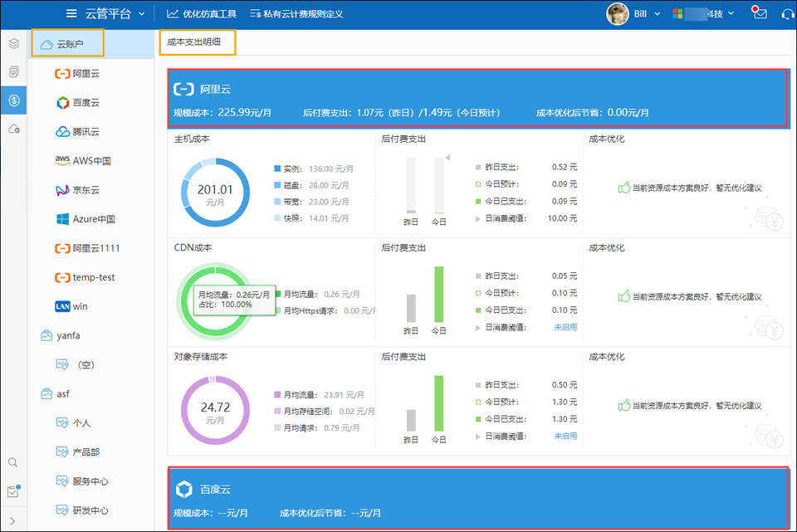Select the cost dollar icon in sidebar

[13, 100]
